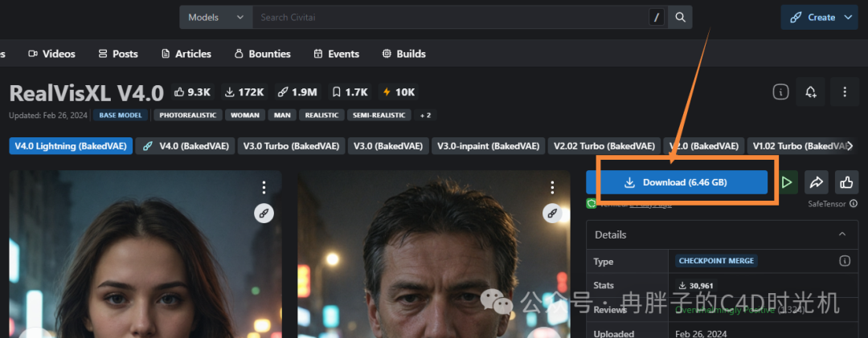Select version V3.0-inpaint (BakedVAE)

click(489, 146)
